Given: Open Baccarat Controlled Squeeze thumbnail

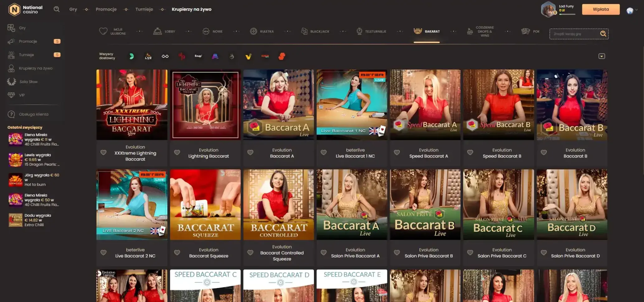Looking at the screenshot, I should pyautogui.click(x=278, y=205).
